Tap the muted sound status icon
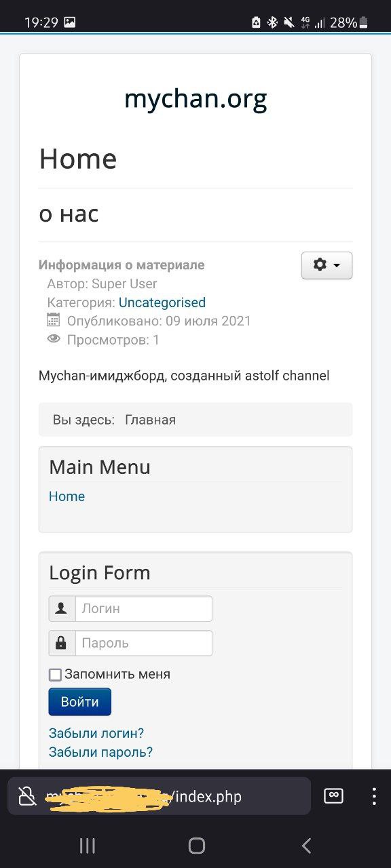391x868 pixels. 289,22
